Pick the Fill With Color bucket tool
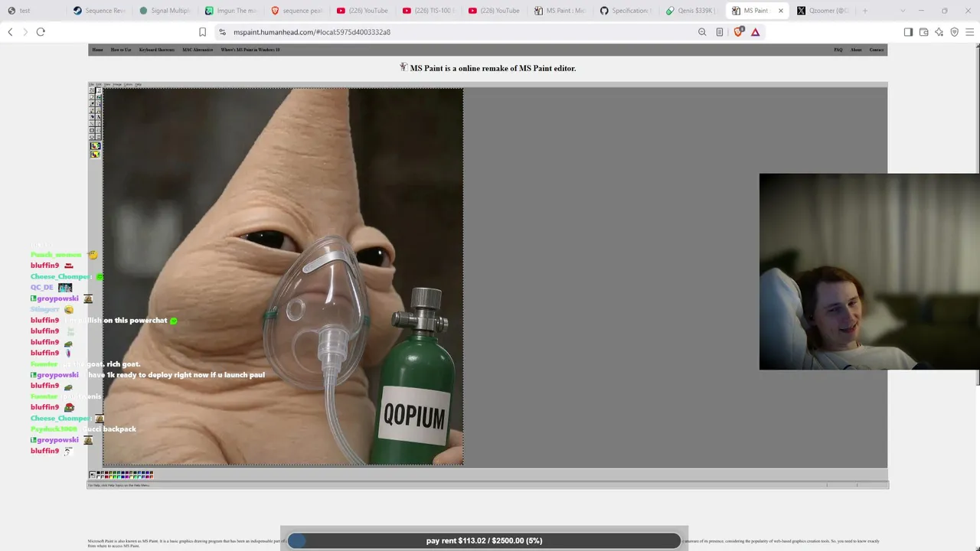 [97, 97]
